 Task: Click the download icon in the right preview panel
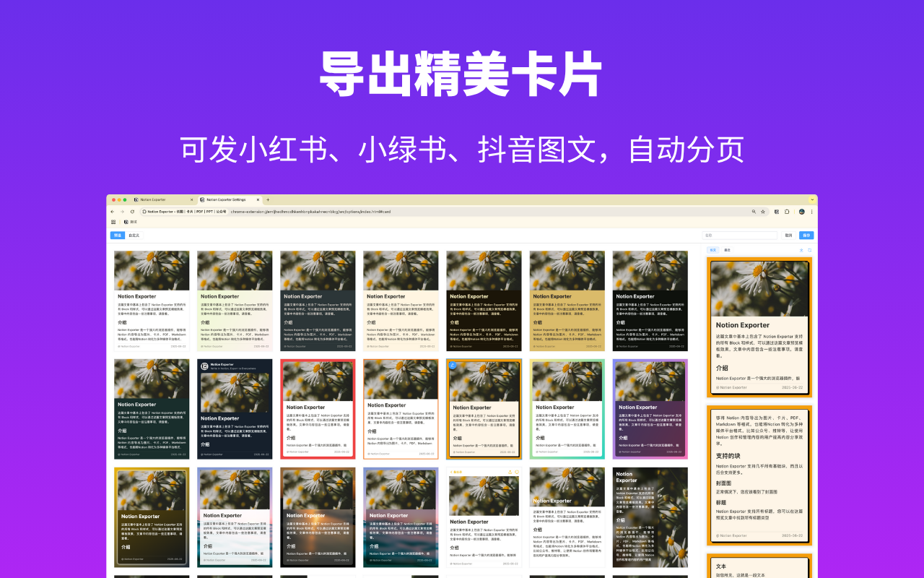coord(801,250)
